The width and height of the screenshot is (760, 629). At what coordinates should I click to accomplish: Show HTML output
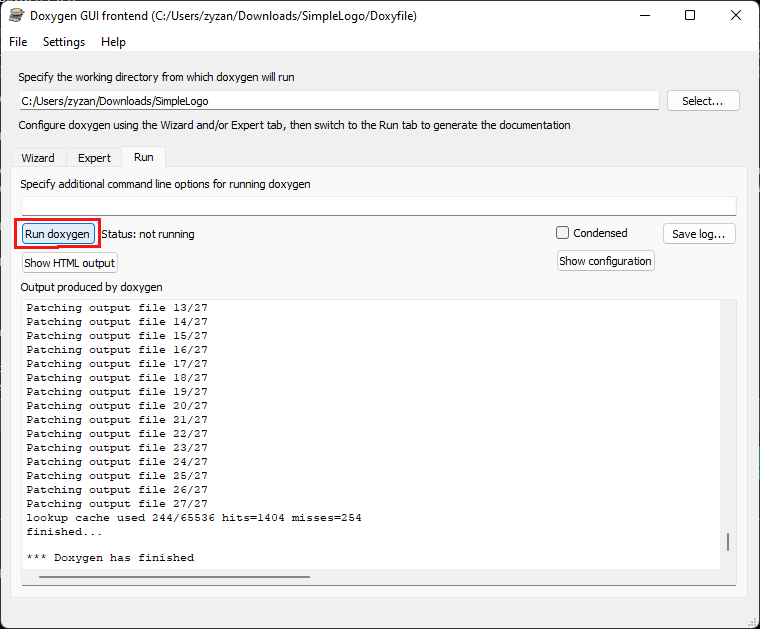tap(69, 263)
